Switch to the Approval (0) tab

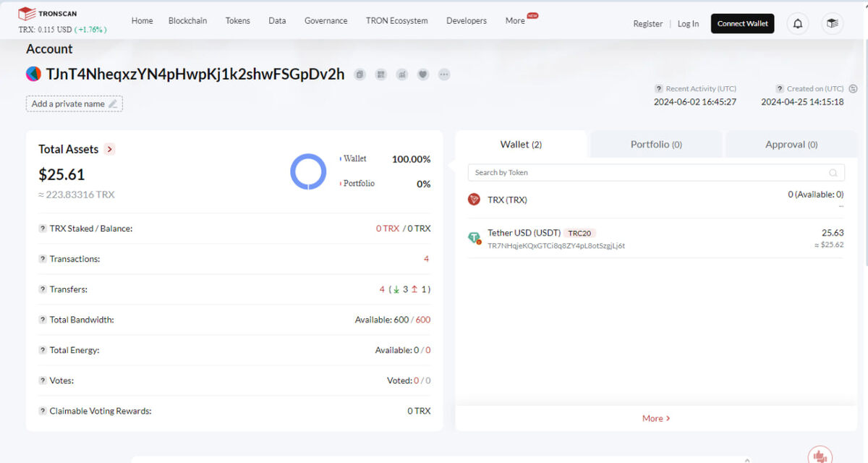point(791,145)
